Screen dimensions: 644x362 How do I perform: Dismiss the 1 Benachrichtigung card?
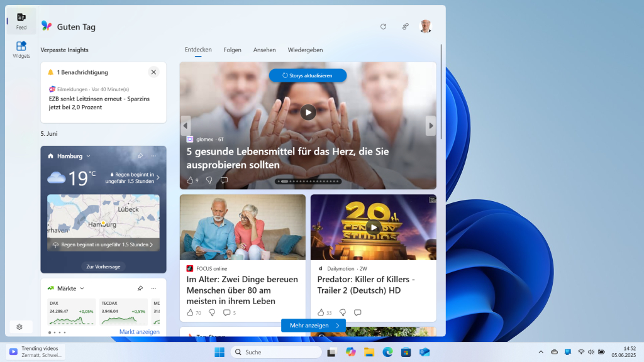153,72
